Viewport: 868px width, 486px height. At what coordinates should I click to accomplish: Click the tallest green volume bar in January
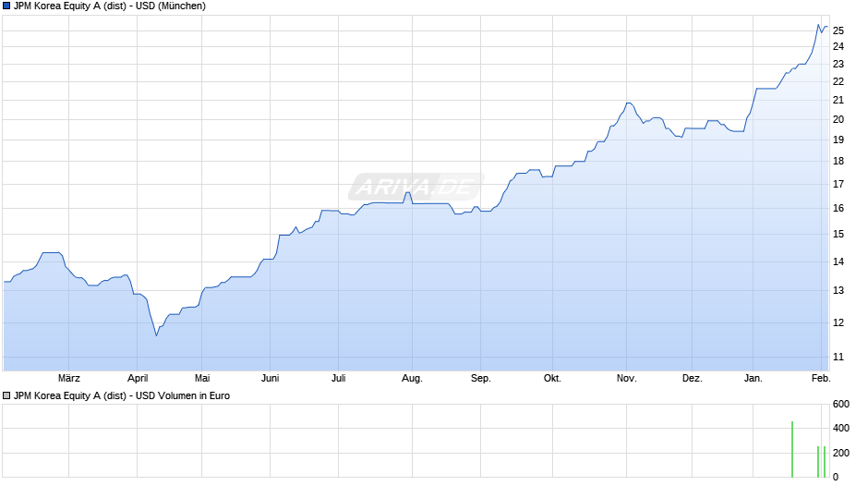(x=792, y=449)
